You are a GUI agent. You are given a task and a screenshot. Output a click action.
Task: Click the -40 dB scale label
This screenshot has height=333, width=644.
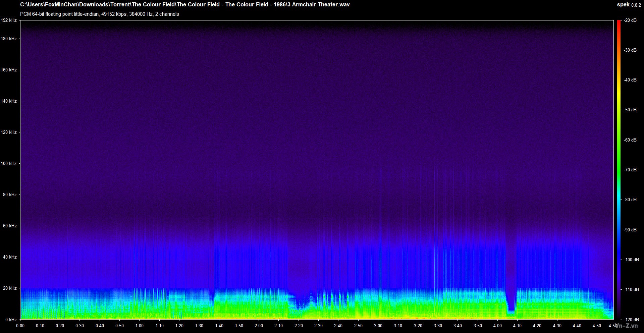pyautogui.click(x=630, y=80)
